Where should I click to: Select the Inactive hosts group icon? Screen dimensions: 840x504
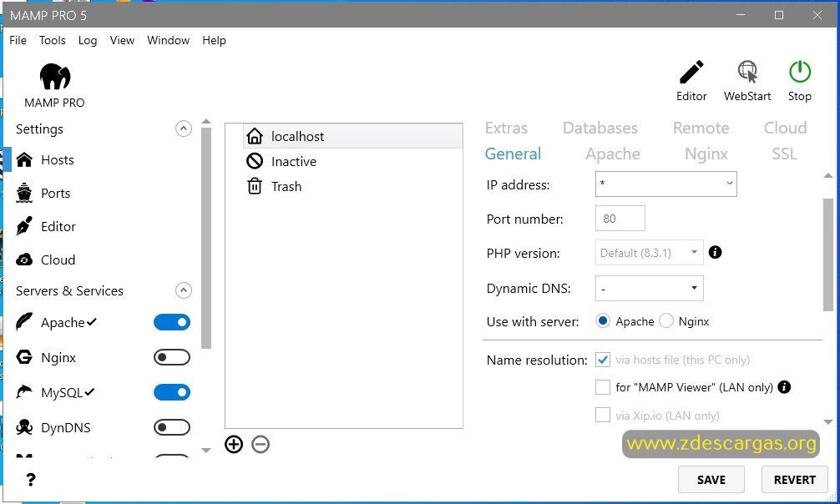tap(255, 161)
